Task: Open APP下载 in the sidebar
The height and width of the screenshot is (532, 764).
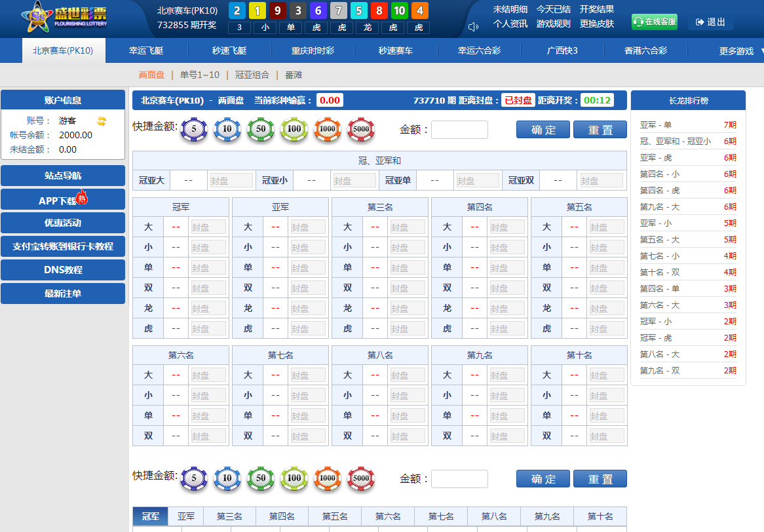Action: tap(63, 199)
